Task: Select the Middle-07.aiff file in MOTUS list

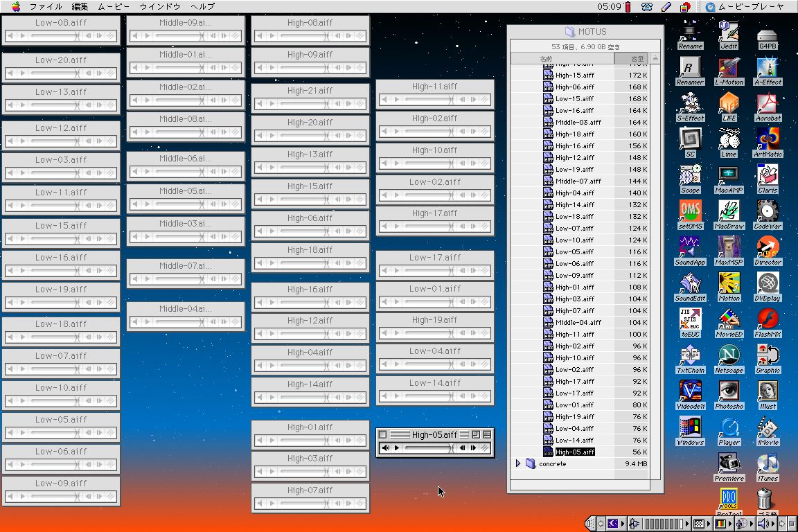Action: 578,181
